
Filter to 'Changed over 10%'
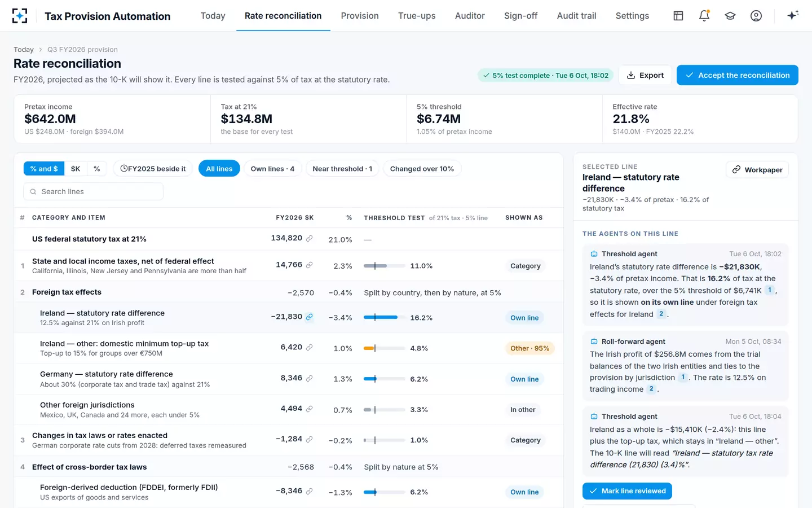[422, 169]
